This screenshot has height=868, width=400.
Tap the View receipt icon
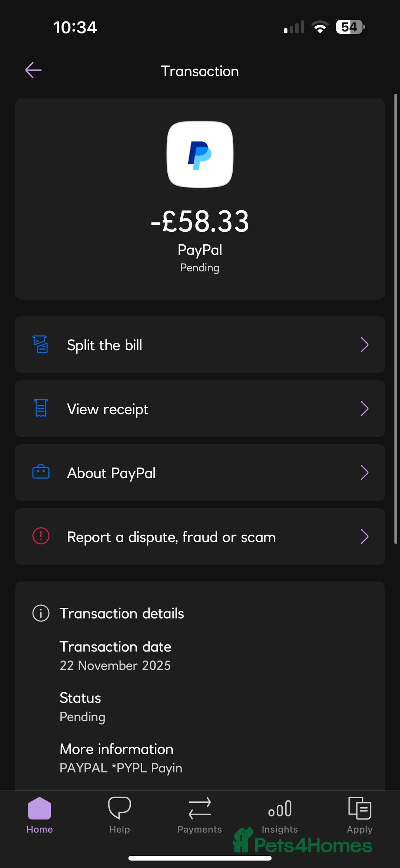click(x=41, y=408)
